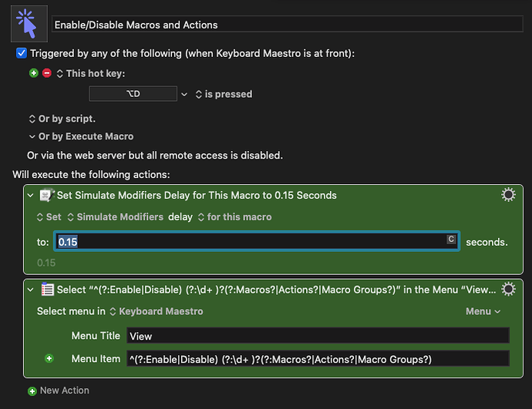The image size is (532, 409).
Task: Open the Or by script popup
Action: 62,119
